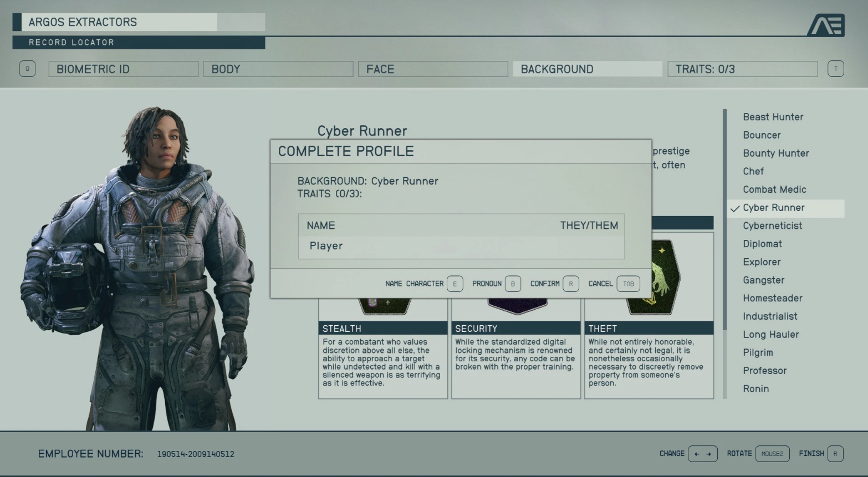Click the Player name field
The width and height of the screenshot is (868, 477).
461,246
